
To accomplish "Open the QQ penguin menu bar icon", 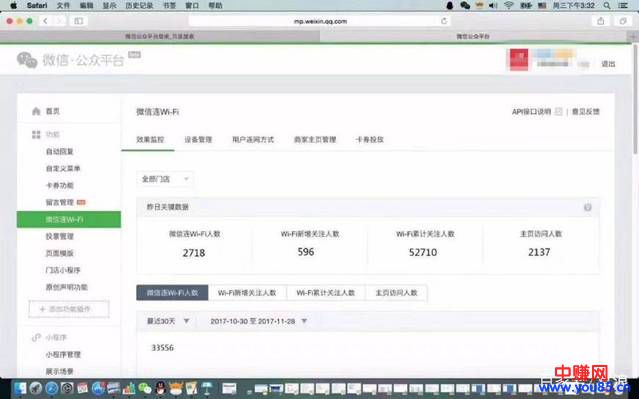I will [450, 5].
